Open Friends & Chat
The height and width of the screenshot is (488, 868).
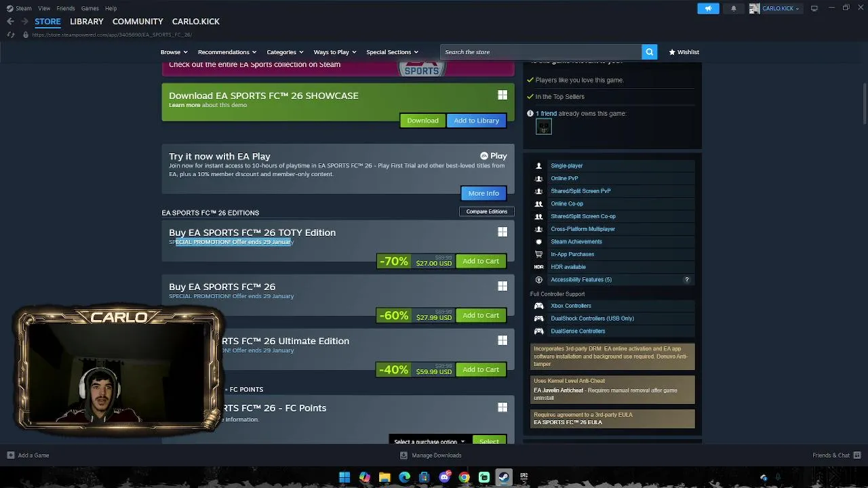coord(837,455)
